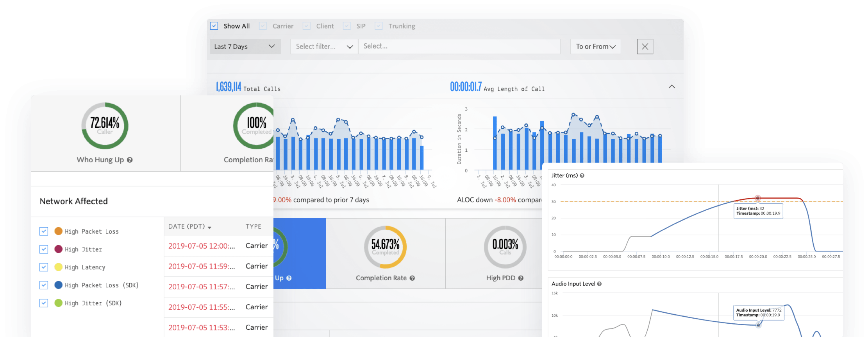
Task: Click the Audio Input Level: 7772 tooltip
Action: (x=759, y=313)
